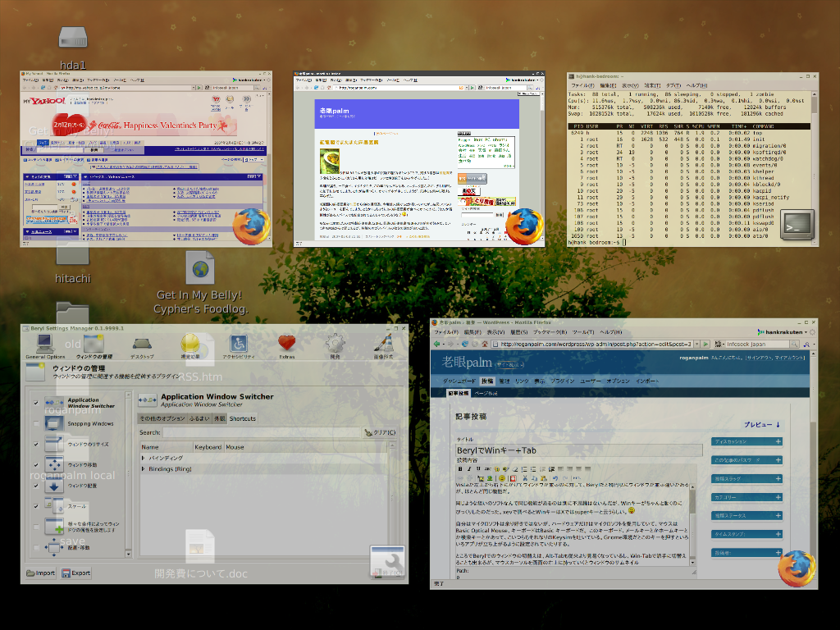Click the scissors Cut icon in editor toolbar

(x=525, y=478)
